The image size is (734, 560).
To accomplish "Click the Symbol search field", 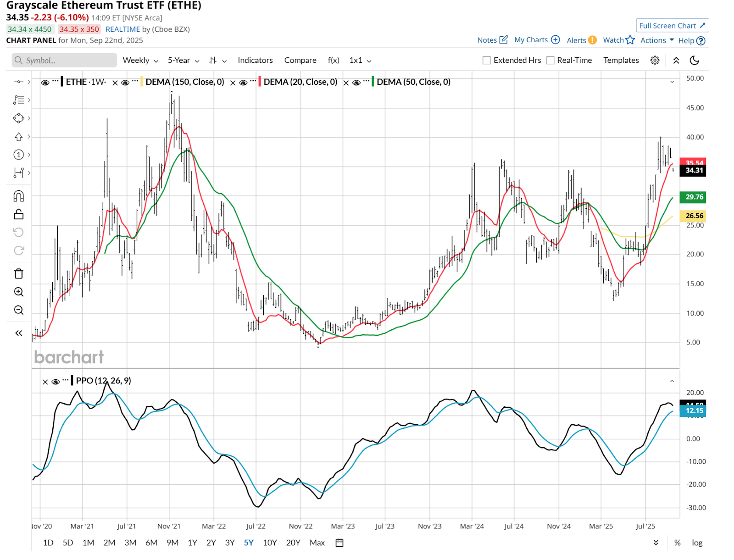I will coord(64,60).
